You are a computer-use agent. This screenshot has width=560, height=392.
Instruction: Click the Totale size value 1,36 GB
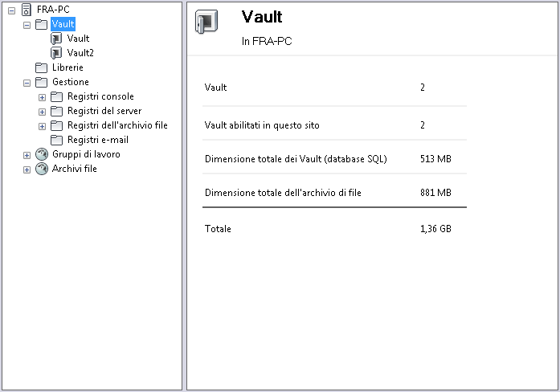435,229
